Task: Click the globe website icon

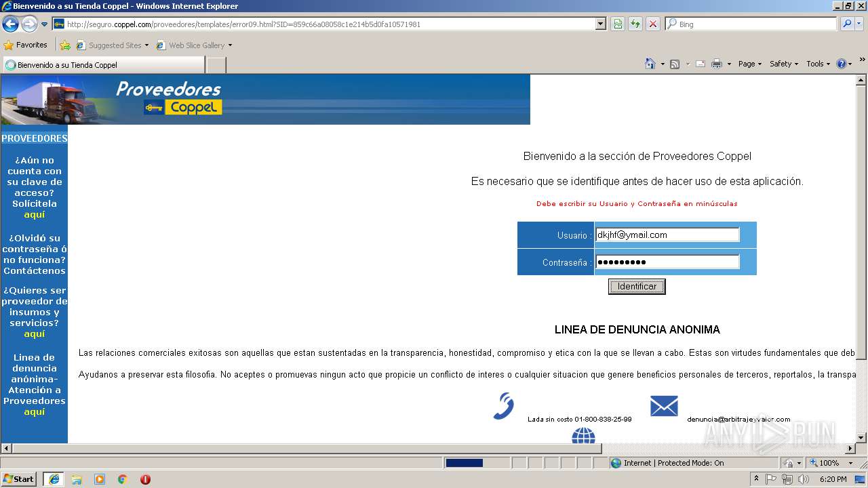Action: click(x=583, y=435)
